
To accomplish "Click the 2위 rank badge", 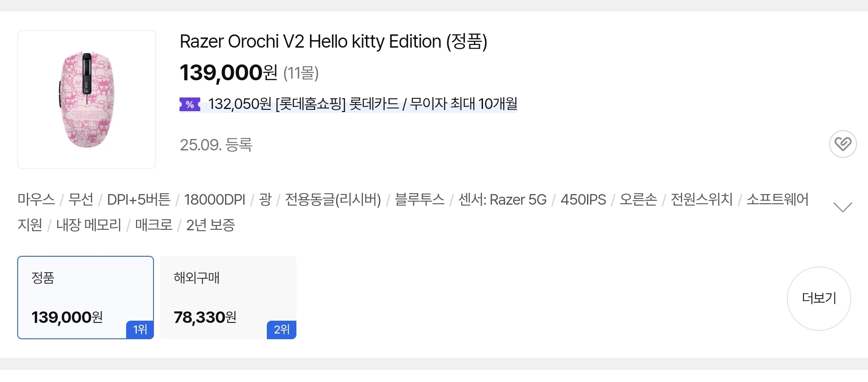I will pyautogui.click(x=281, y=330).
